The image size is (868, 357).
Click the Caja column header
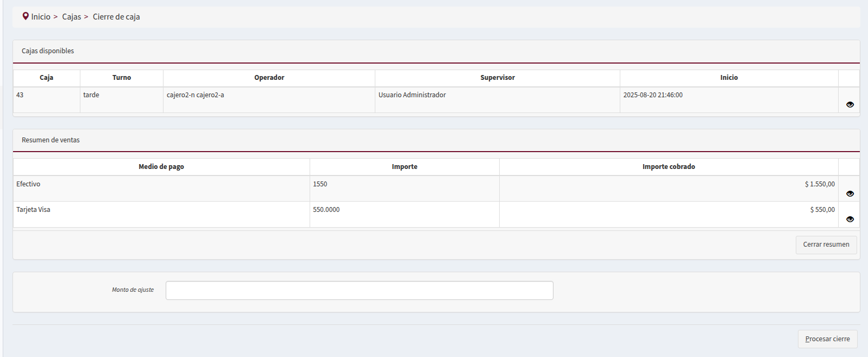46,78
